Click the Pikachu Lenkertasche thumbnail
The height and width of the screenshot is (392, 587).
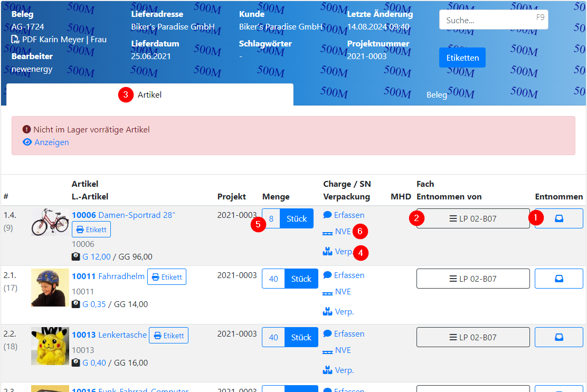coord(50,346)
